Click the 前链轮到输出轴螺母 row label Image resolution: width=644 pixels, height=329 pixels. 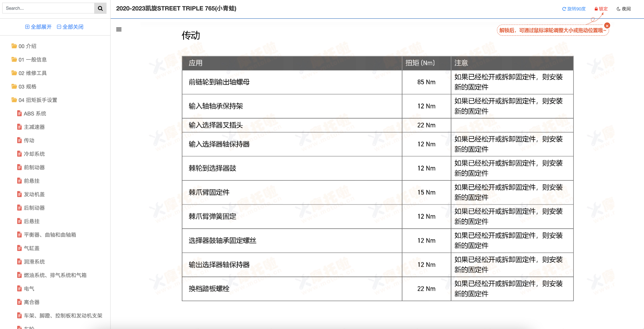219,82
